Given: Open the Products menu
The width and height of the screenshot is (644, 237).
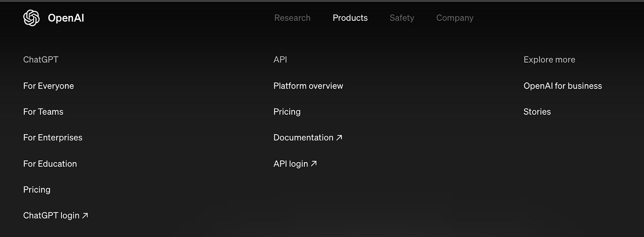Looking at the screenshot, I should point(350,18).
